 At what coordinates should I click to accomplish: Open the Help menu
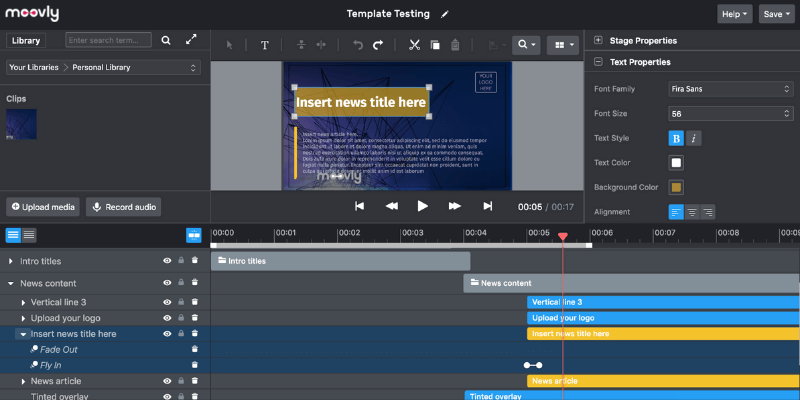click(x=734, y=14)
